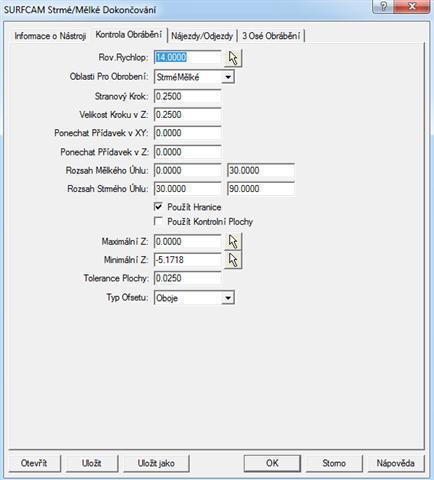
Task: Open the Nájezdy/Odjezdy tab
Action: coord(202,36)
